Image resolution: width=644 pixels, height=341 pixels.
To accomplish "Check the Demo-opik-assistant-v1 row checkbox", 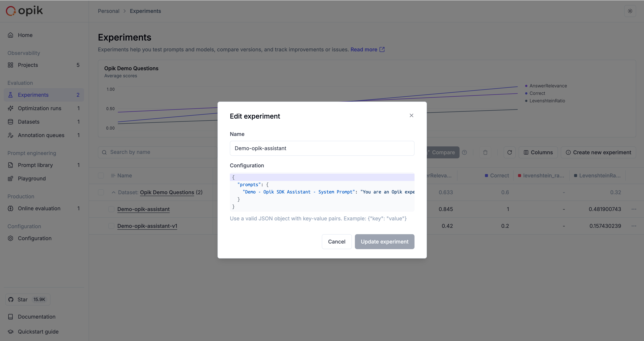I will (x=111, y=226).
